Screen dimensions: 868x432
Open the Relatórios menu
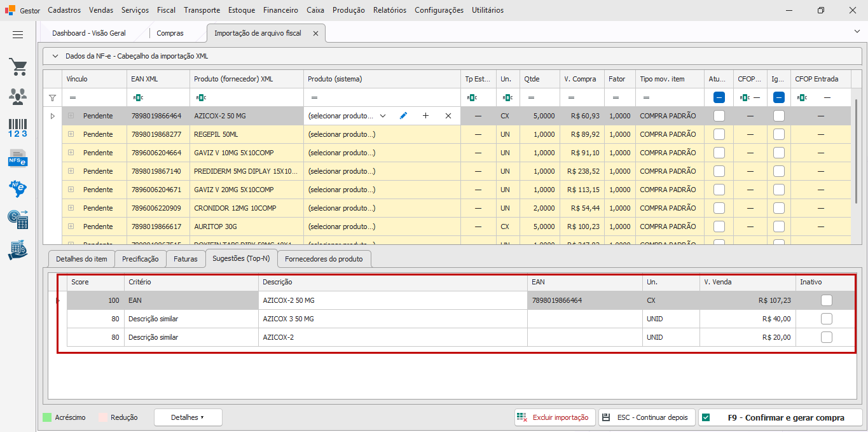(390, 10)
